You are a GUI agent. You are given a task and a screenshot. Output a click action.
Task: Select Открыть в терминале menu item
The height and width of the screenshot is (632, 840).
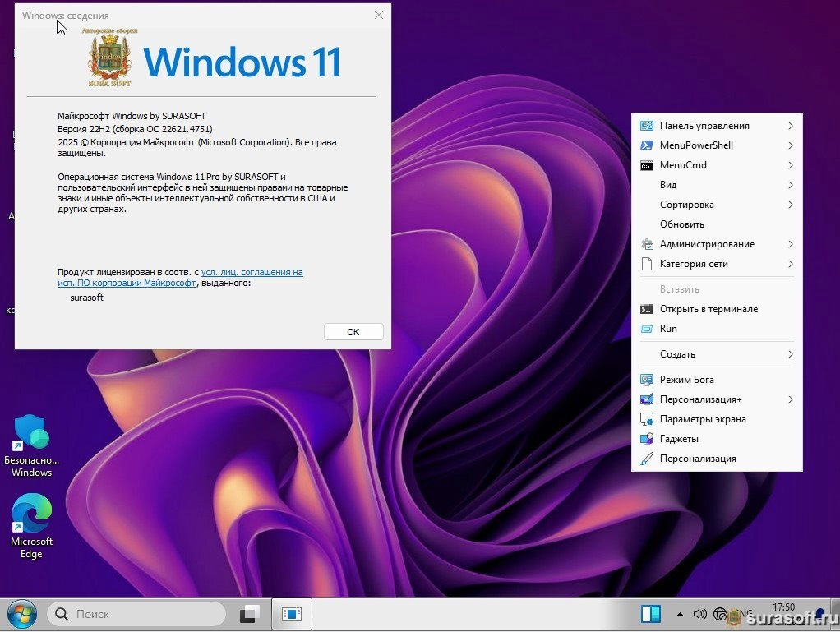coord(708,309)
